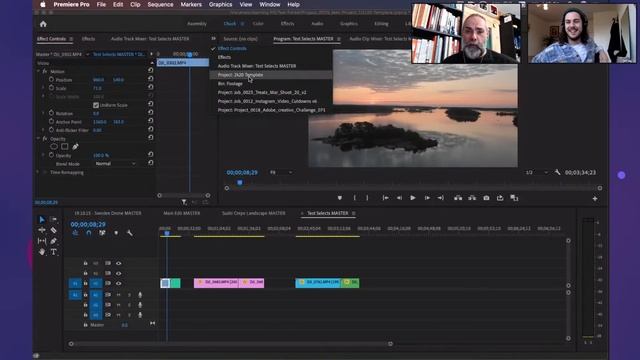
Task: Open timeline display settings wrench
Action: point(129,233)
